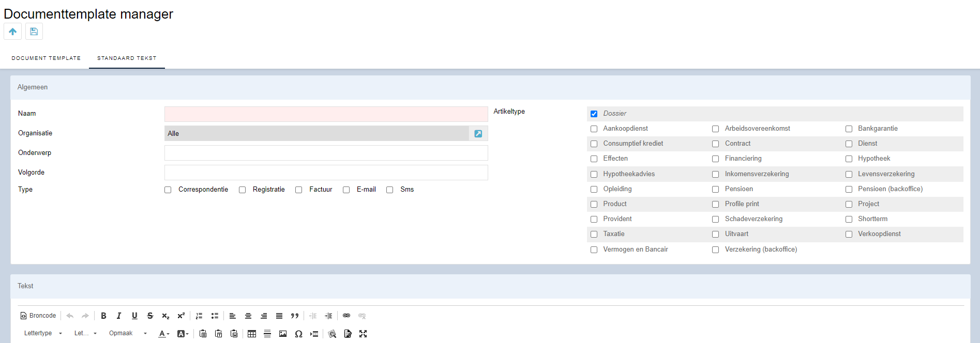Select the Standaard Tekst tab

click(127, 58)
